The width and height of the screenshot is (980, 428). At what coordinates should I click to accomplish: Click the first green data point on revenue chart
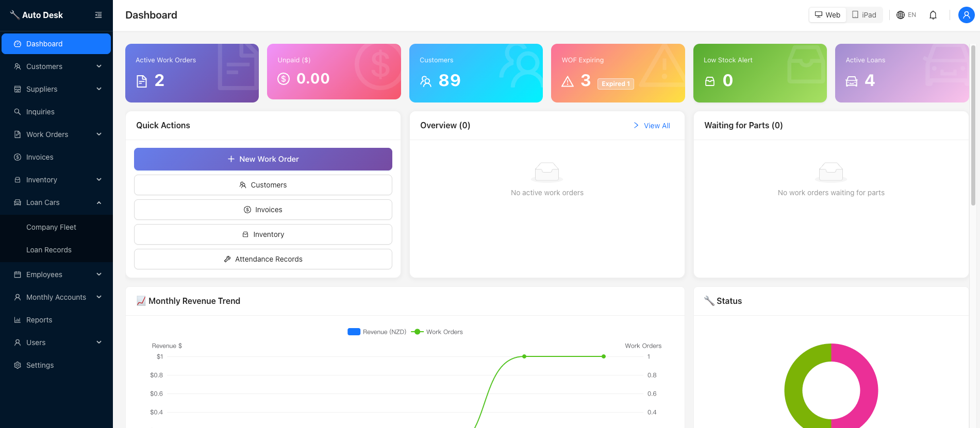[524, 356]
